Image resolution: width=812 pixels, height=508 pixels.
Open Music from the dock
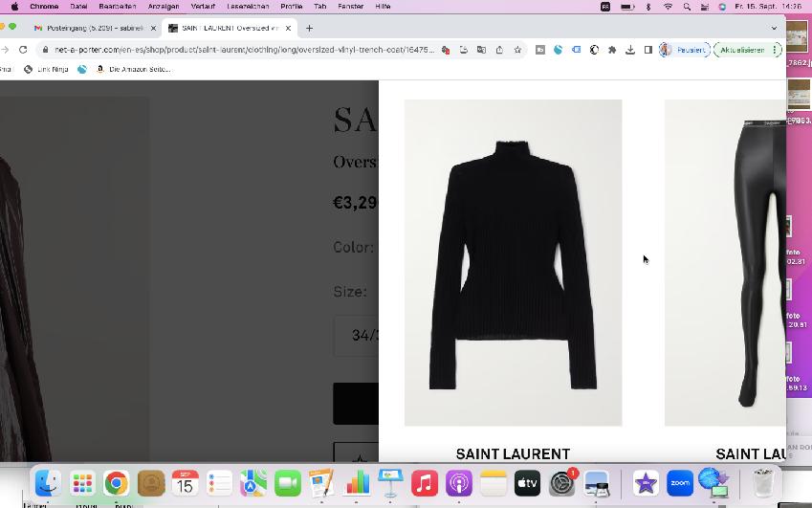coord(425,482)
